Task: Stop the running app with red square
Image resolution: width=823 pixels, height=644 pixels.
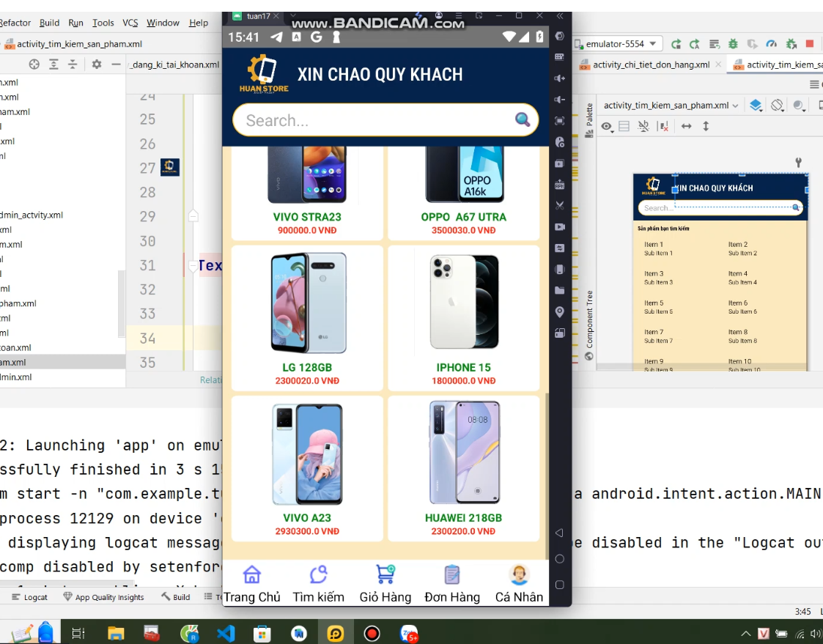Action: pyautogui.click(x=810, y=44)
